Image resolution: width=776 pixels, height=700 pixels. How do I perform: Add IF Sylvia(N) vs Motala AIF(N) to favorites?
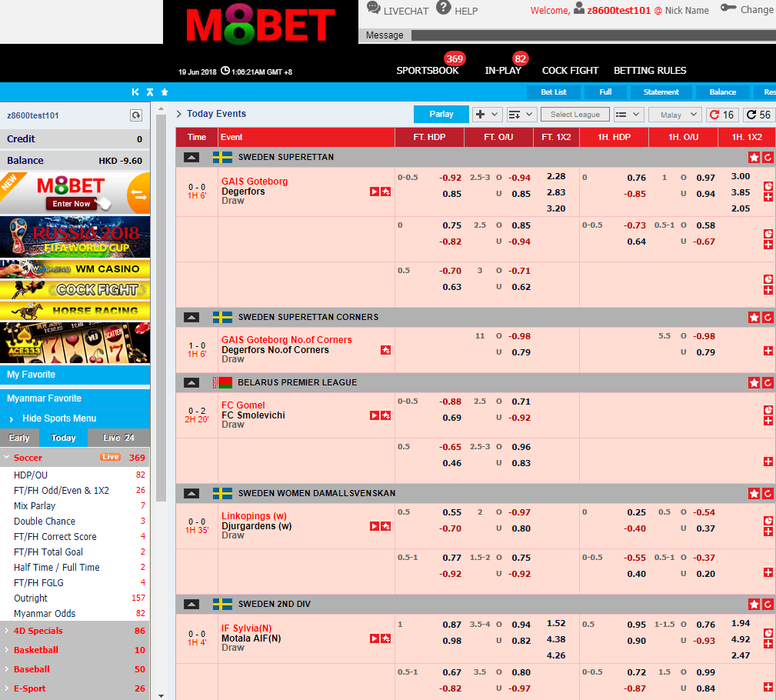coord(386,638)
